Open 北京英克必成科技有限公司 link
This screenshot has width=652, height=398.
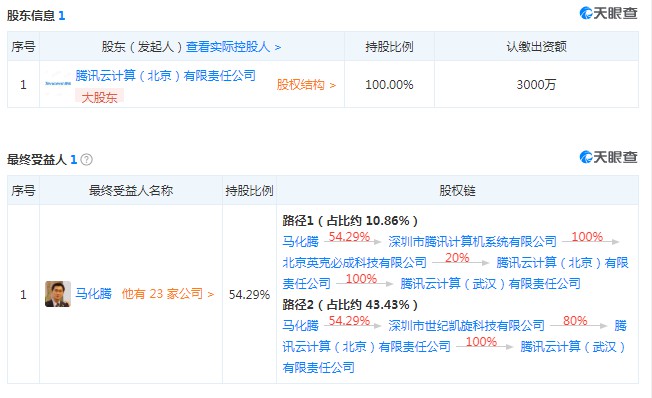click(x=354, y=262)
